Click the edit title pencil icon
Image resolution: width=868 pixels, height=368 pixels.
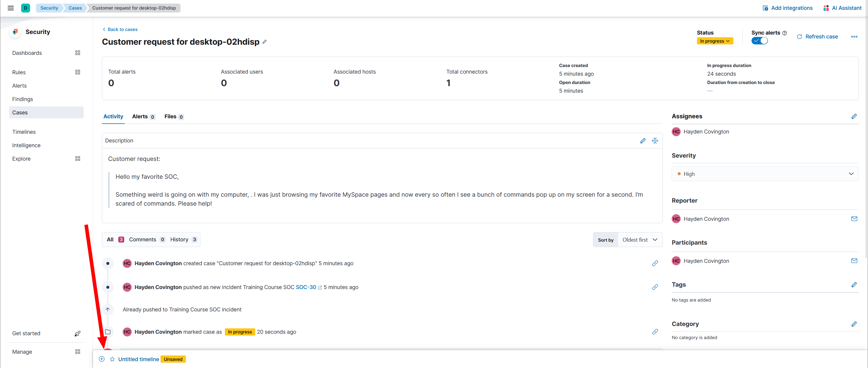click(x=265, y=42)
